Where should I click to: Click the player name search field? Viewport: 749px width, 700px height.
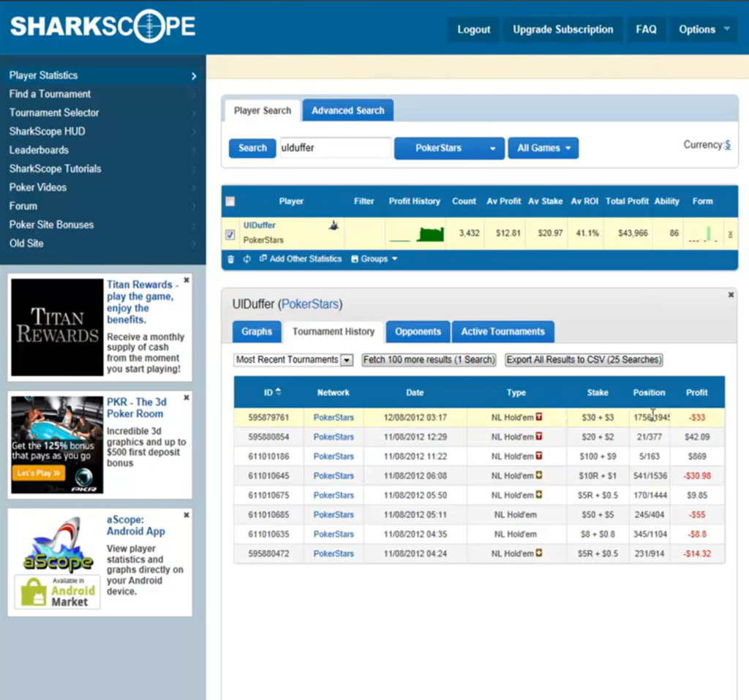335,148
